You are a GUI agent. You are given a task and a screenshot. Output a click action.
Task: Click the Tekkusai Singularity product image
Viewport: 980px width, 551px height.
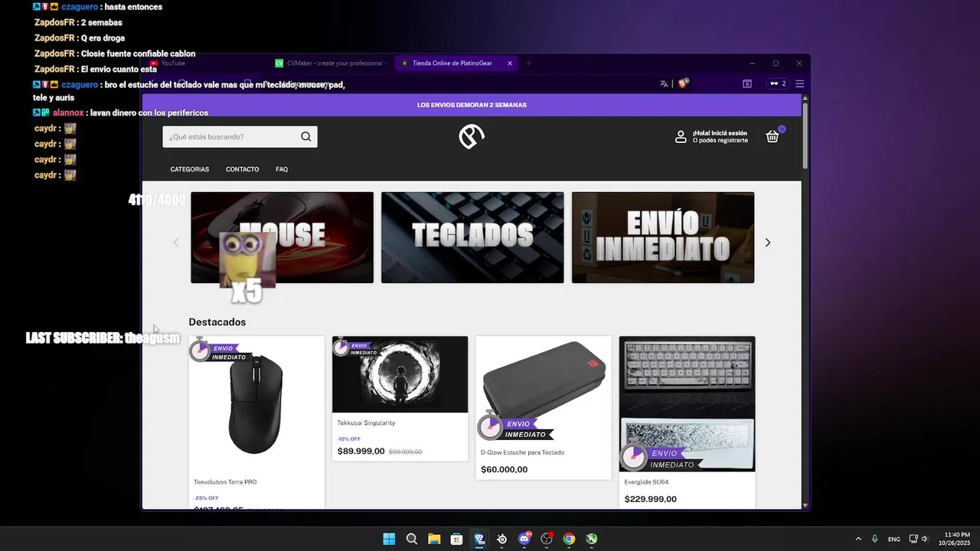(x=400, y=374)
